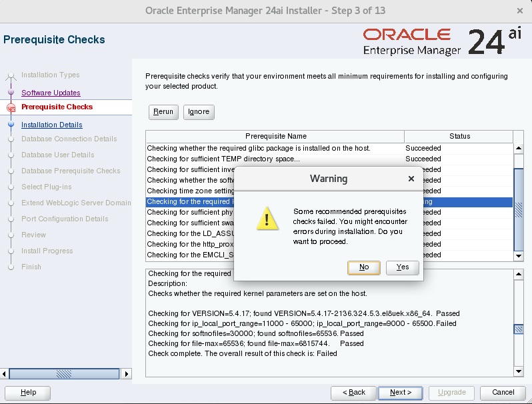The image size is (532, 404).
Task: Go back with the Back button
Action: (353, 393)
